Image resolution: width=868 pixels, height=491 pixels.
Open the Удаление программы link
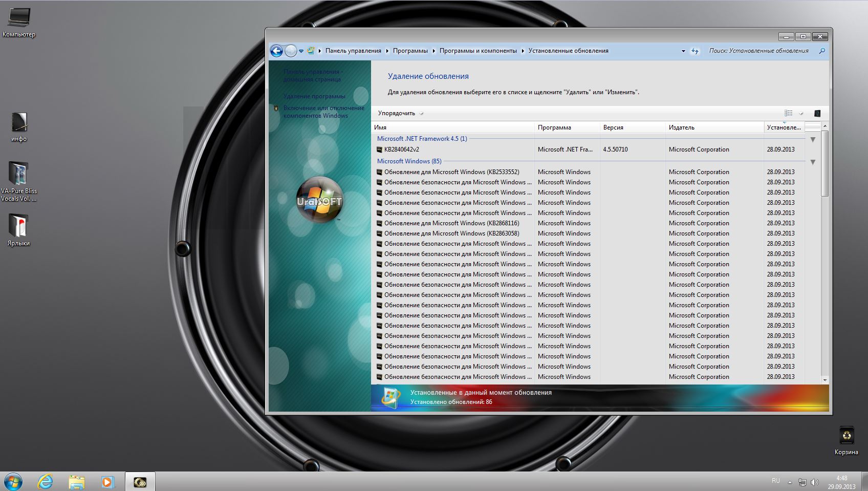(314, 96)
